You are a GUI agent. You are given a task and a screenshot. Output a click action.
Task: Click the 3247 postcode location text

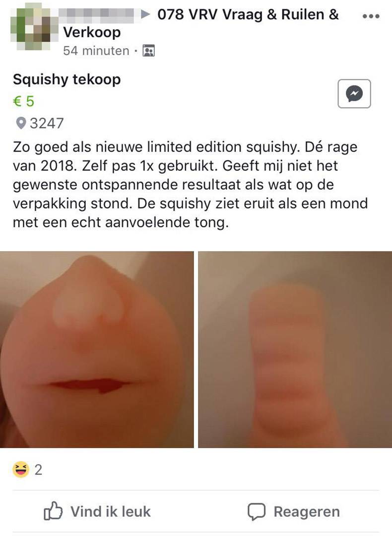click(47, 123)
